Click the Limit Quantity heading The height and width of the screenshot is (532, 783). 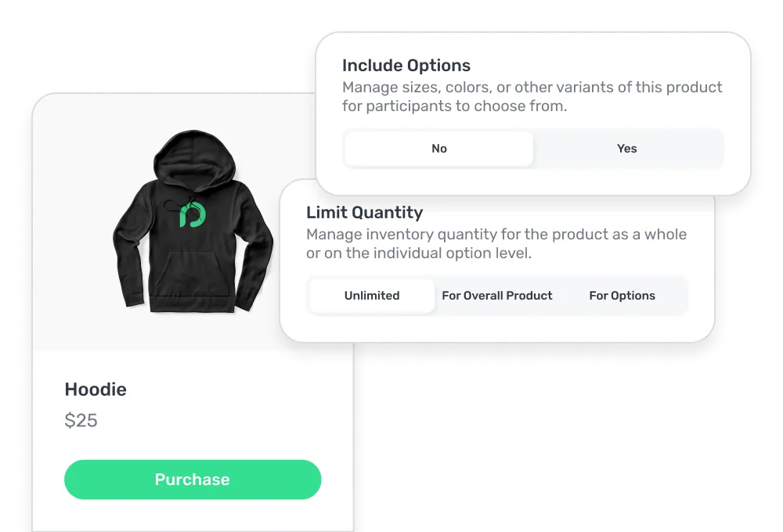tap(364, 213)
